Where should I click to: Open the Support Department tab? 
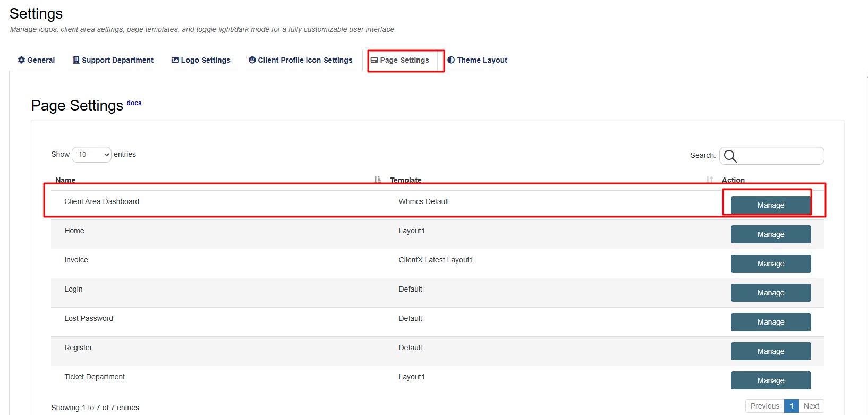coord(117,60)
